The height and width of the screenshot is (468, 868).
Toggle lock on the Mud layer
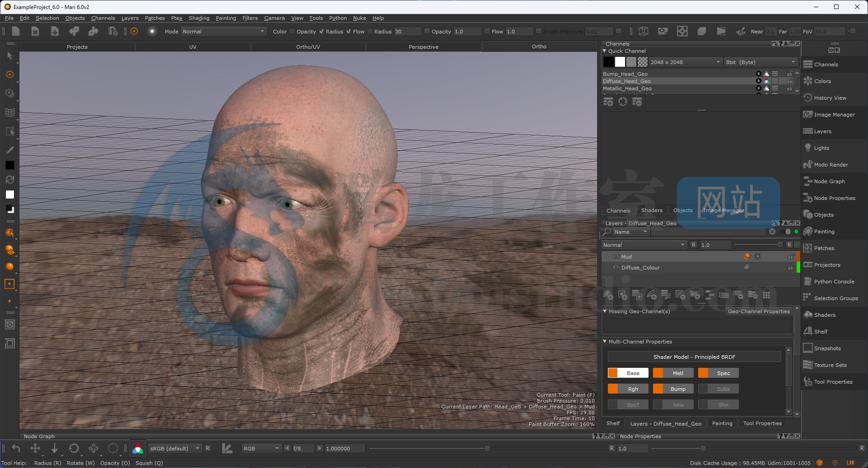[791, 256]
